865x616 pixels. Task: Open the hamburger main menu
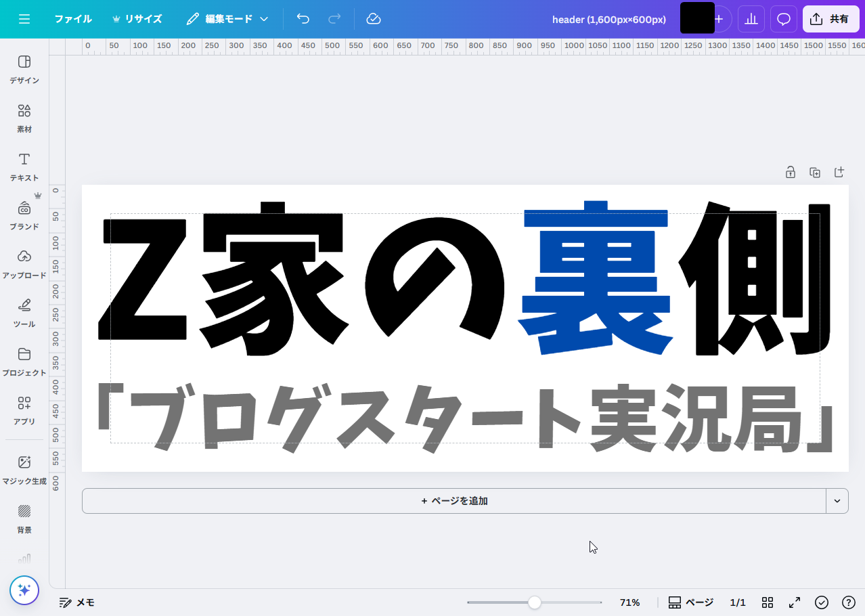[24, 19]
